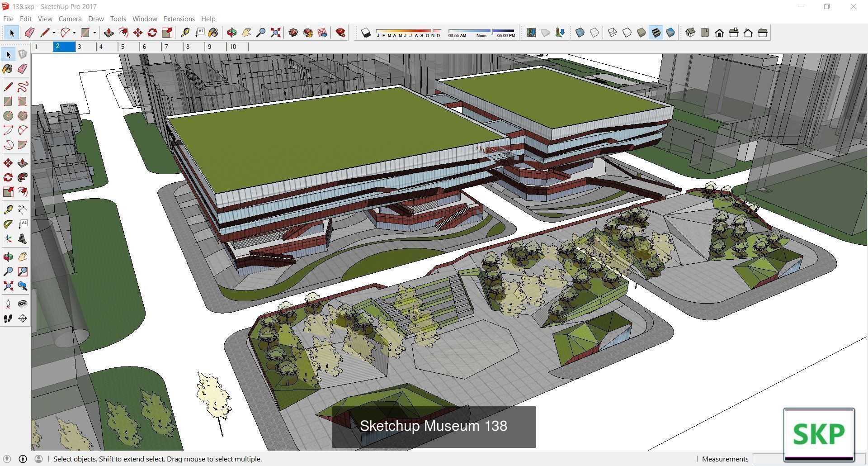
Task: Expand the Arc tool dropdown arrow
Action: tap(74, 33)
